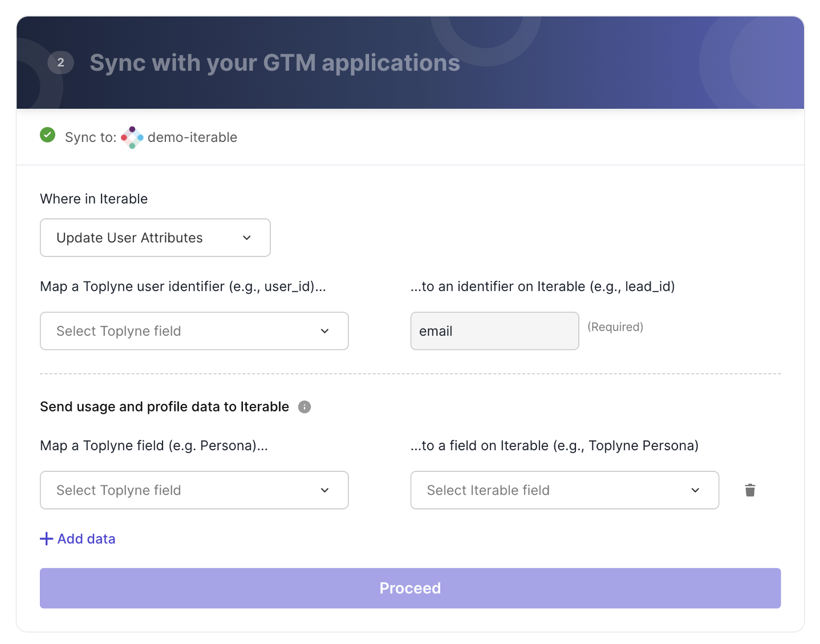820x644 pixels.
Task: Open the Select Toplyne field dropdown for the user identifier
Action: pyautogui.click(x=194, y=331)
